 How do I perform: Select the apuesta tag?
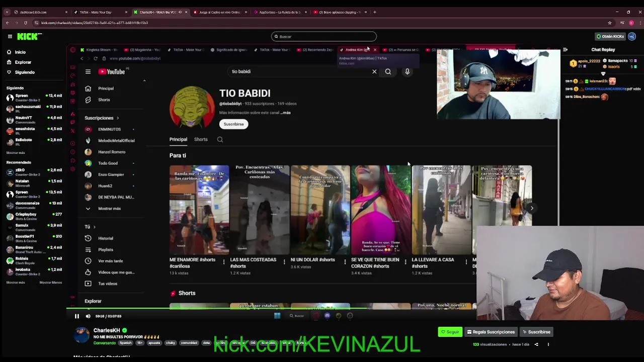click(154, 343)
